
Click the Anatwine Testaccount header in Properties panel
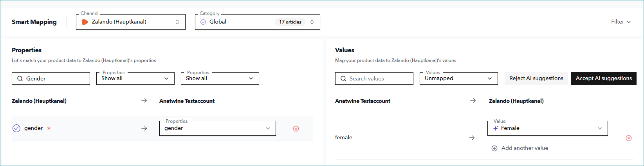click(x=187, y=101)
